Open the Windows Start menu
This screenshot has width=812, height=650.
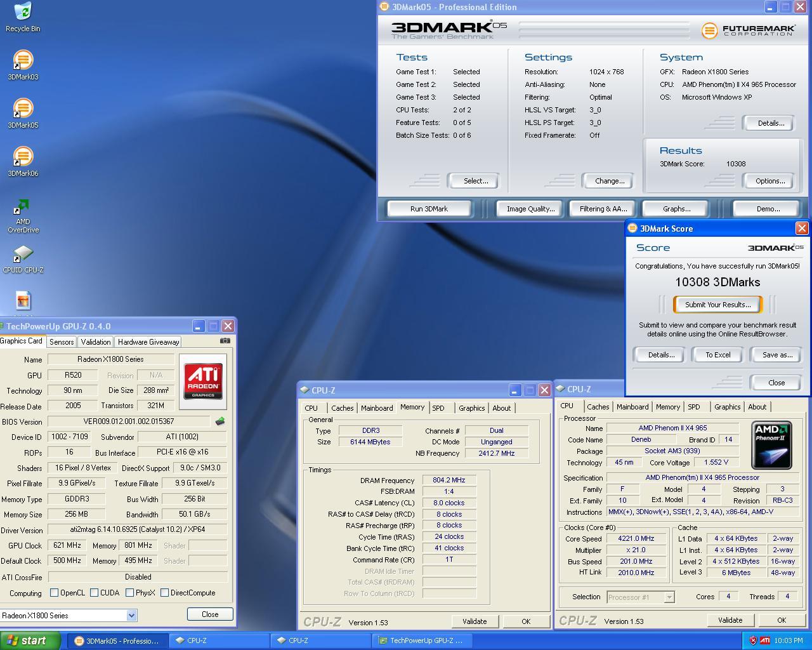[x=30, y=640]
